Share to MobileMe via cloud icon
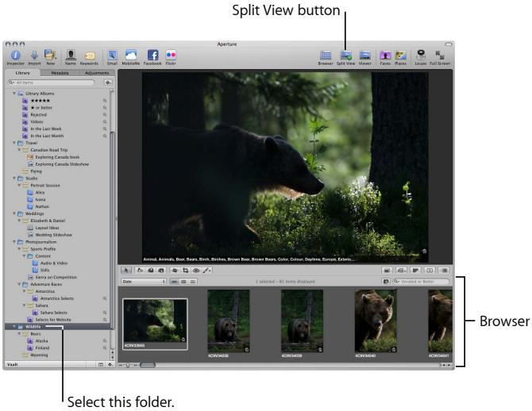532x411 pixels. [x=131, y=56]
